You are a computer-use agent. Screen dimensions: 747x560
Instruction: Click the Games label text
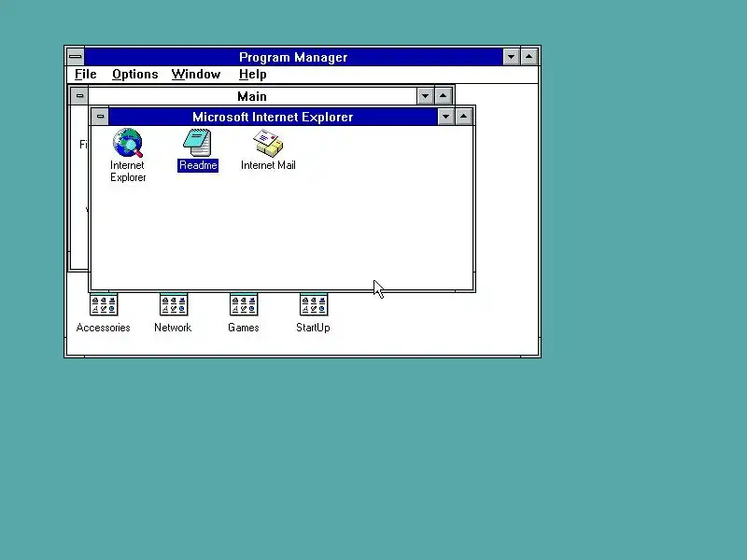244,328
